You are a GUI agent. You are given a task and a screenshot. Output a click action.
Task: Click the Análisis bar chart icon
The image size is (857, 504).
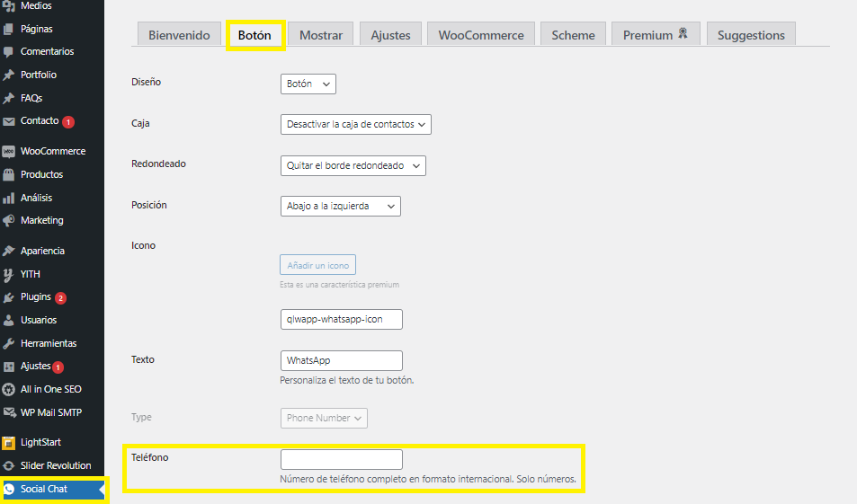9,198
